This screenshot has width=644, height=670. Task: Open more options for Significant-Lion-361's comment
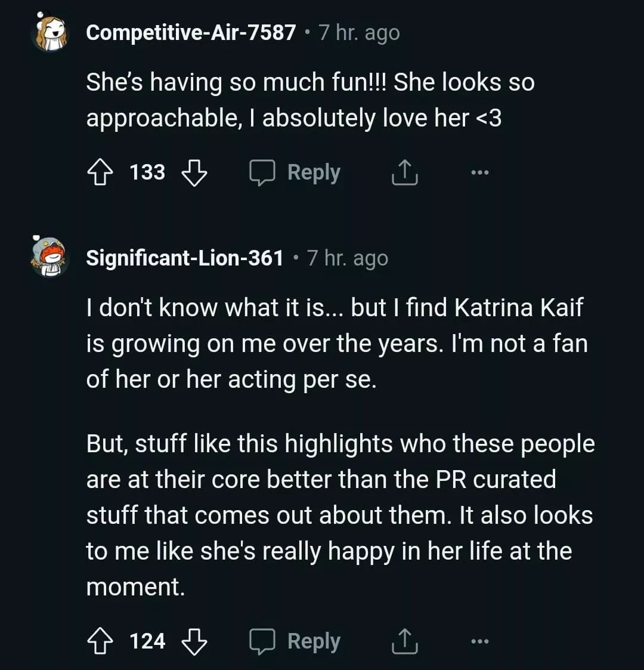(479, 642)
